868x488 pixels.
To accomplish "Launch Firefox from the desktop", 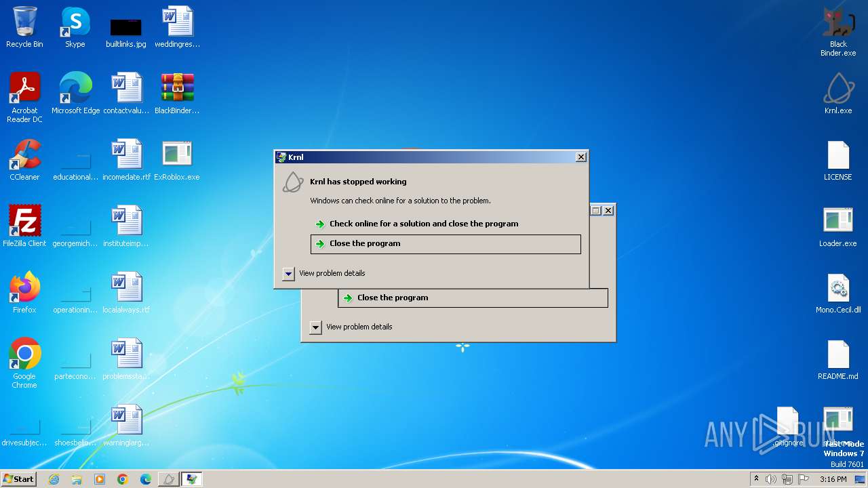I will (x=24, y=293).
